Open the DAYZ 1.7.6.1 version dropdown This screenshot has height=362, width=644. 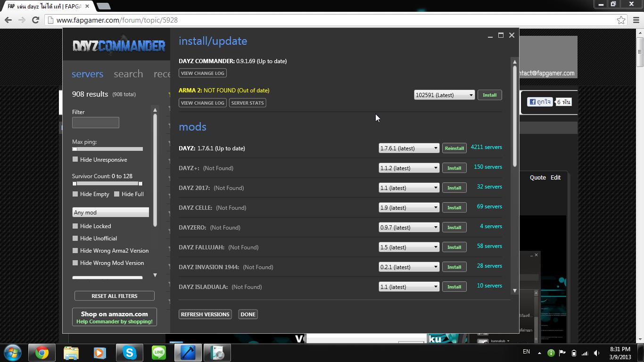pos(409,148)
